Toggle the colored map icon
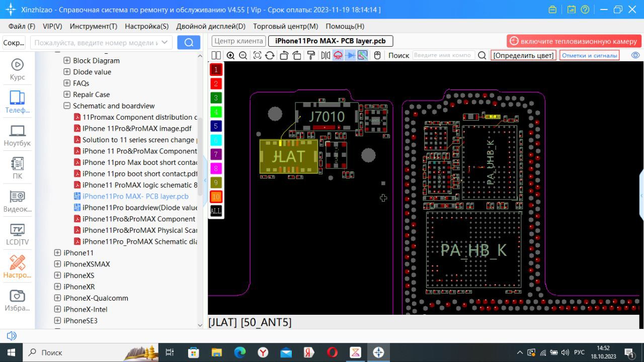This screenshot has height=362, width=644. click(362, 55)
